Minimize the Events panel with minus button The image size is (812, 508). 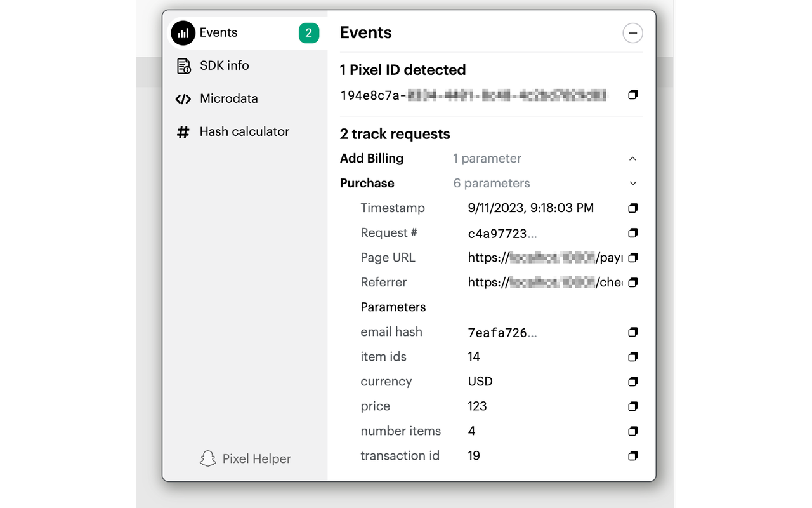click(x=632, y=33)
